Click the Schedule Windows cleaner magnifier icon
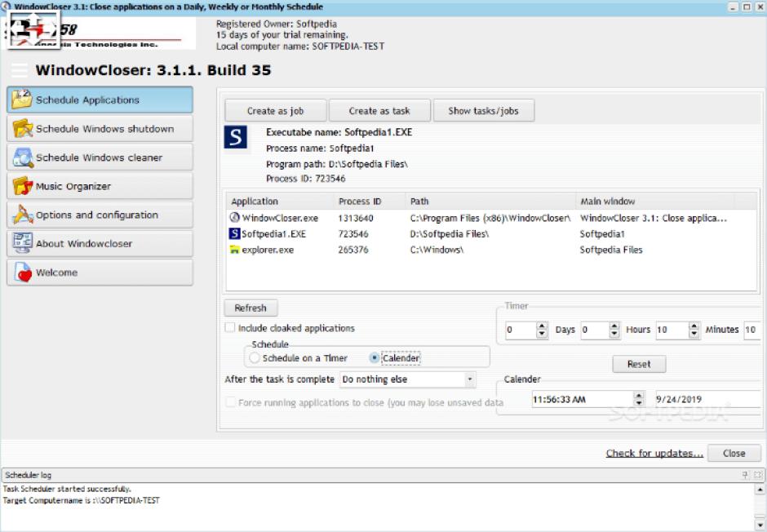This screenshot has height=532, width=767. [23, 157]
